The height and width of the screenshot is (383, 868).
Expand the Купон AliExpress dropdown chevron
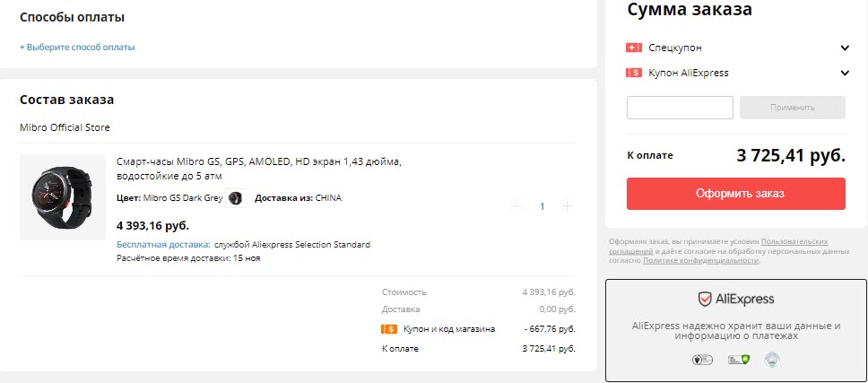(x=845, y=73)
